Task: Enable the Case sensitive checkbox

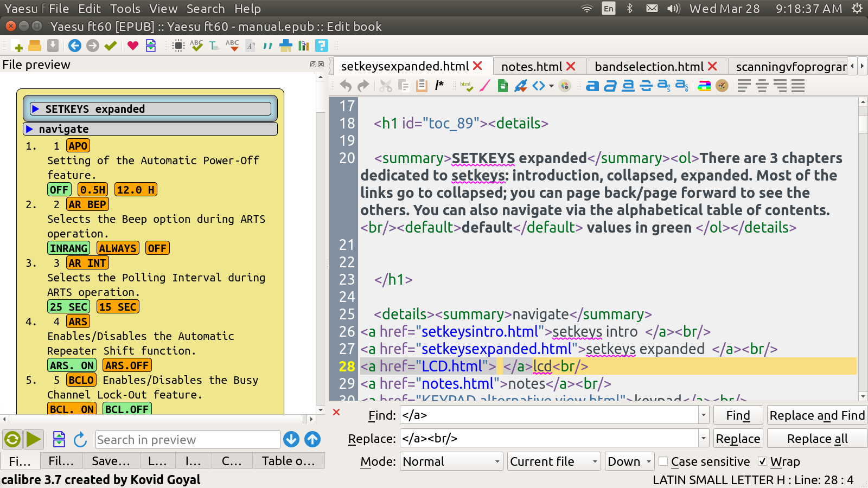Action: click(663, 461)
